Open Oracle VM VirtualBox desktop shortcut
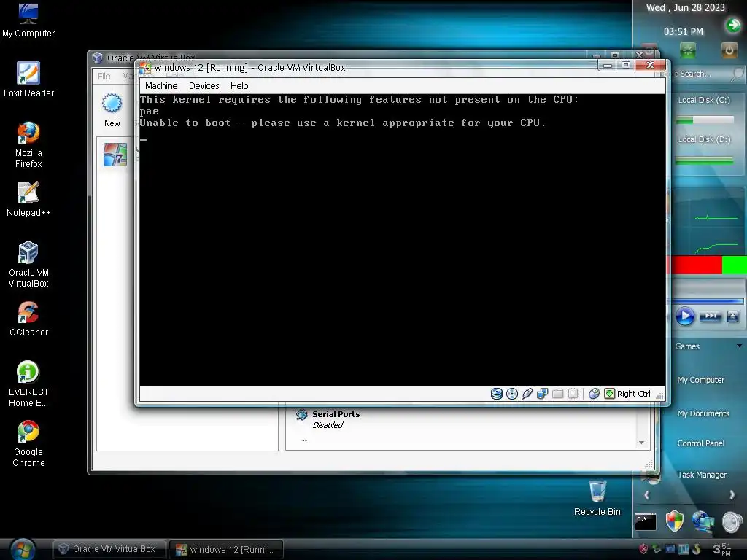The width and height of the screenshot is (747, 560). tap(28, 264)
